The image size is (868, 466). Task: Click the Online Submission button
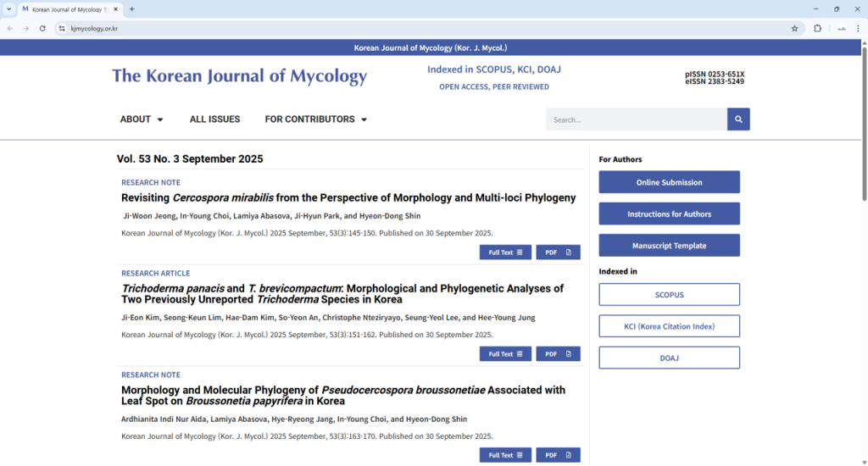point(669,182)
